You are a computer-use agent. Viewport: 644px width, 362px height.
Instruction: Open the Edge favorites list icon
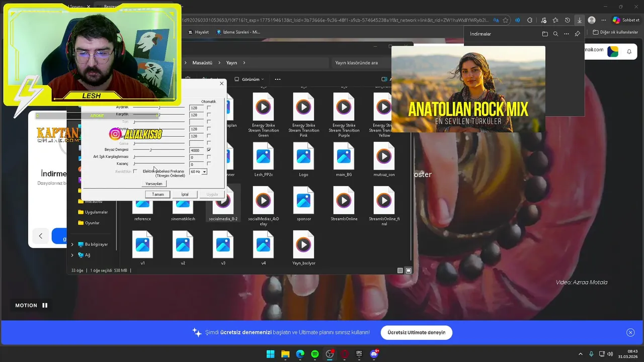(x=555, y=20)
